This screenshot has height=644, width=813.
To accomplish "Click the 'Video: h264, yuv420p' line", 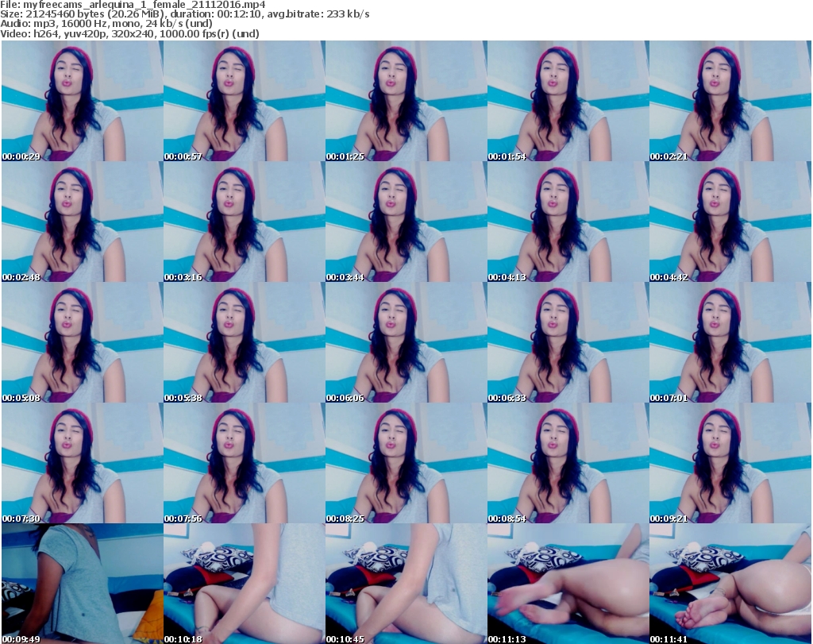I will [x=129, y=33].
